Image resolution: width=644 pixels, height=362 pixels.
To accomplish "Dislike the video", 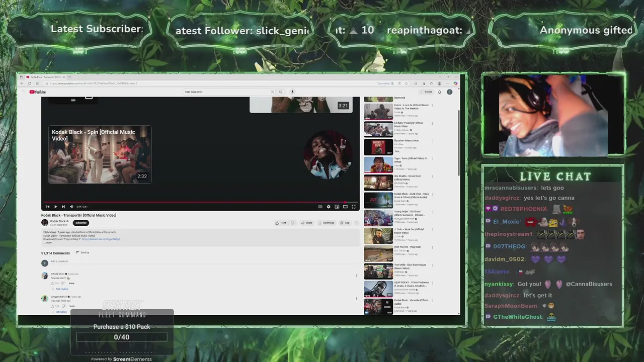I will pos(292,223).
